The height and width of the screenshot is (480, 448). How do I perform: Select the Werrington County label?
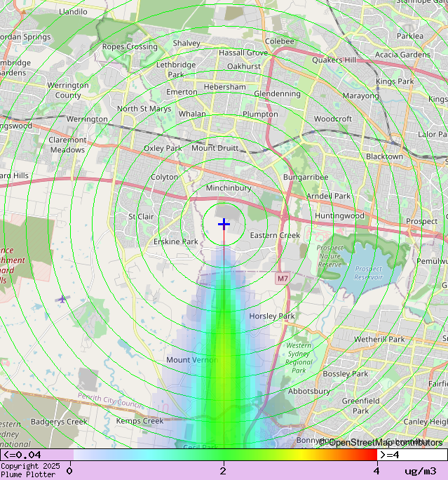pyautogui.click(x=68, y=91)
